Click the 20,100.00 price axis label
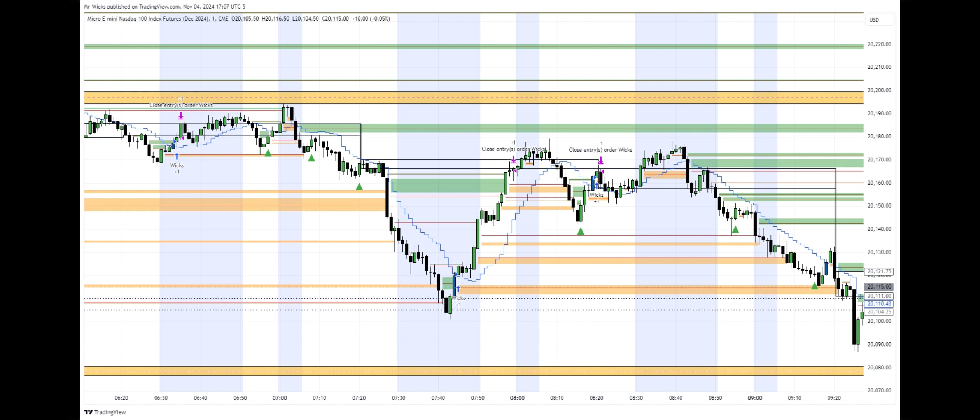 pyautogui.click(x=879, y=321)
